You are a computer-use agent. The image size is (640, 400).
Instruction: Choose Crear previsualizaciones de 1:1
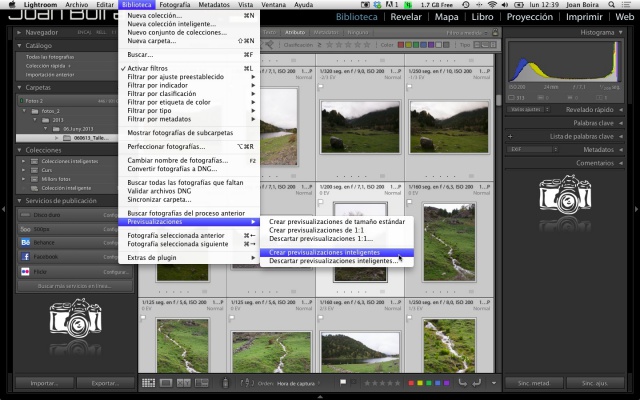(x=337, y=230)
